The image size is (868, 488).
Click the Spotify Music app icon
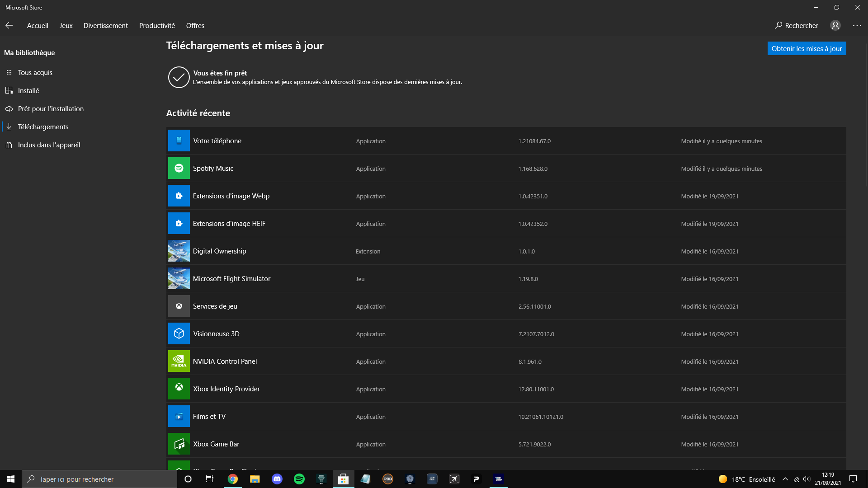click(x=179, y=168)
